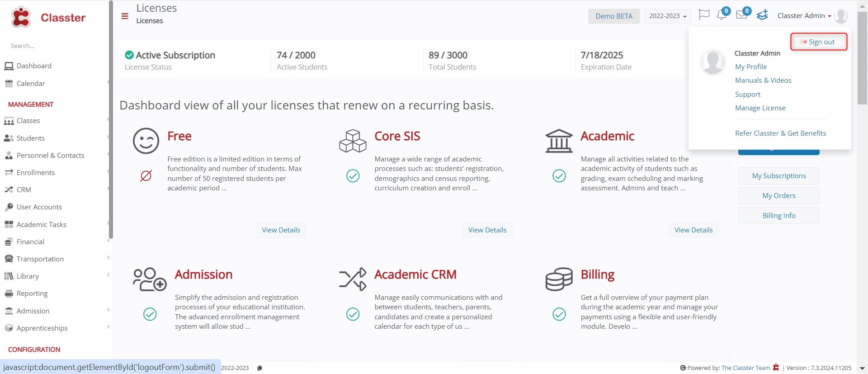Click the Dashboard laptop icon

9,66
